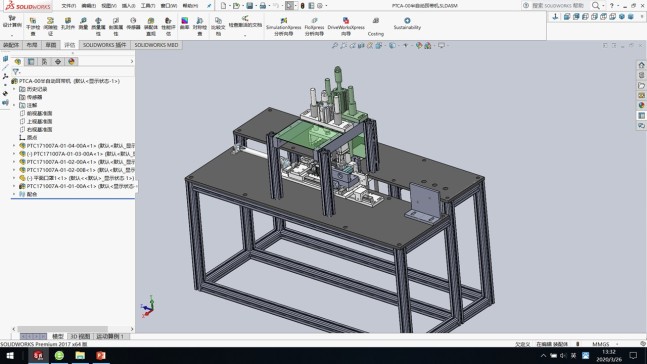
Task: Switch to DimXpertManager tab
Action: [x=58, y=61]
